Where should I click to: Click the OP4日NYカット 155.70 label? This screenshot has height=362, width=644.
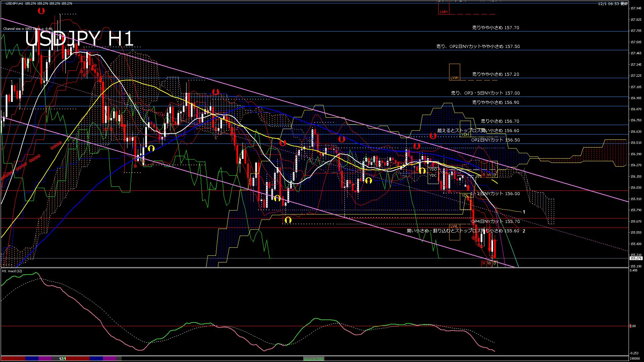tap(495, 222)
